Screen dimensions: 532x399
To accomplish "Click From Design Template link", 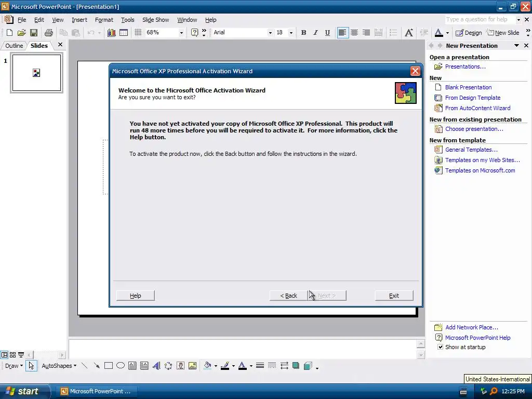I will tap(473, 98).
